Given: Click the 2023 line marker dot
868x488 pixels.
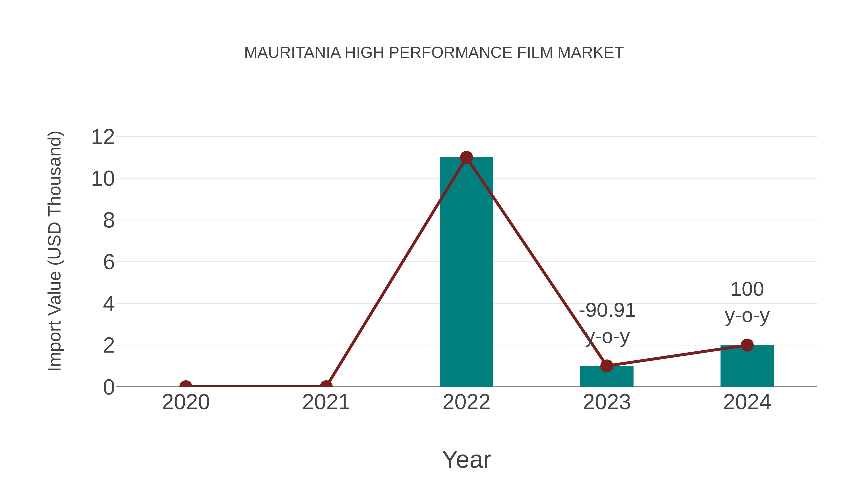Looking at the screenshot, I should [x=607, y=366].
